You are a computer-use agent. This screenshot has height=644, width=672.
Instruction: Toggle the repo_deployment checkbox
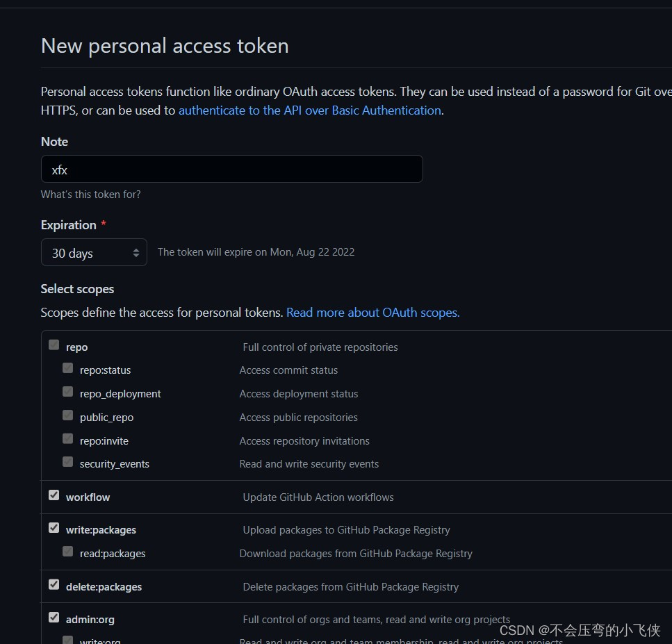(67, 392)
